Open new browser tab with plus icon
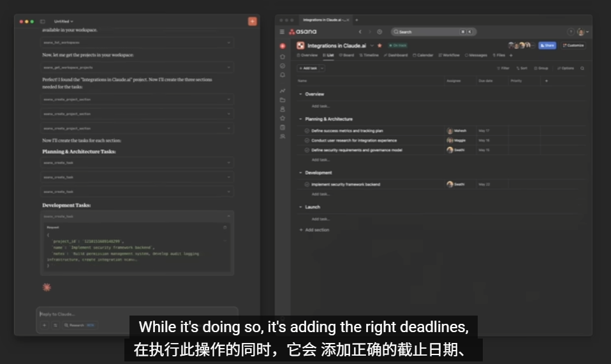Screen dimensions: 611x364 tap(357, 20)
